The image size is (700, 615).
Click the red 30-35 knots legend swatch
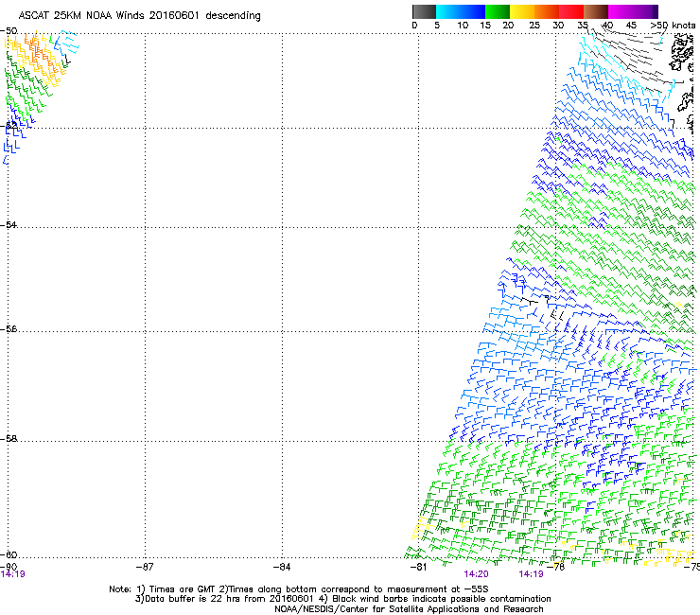point(571,11)
